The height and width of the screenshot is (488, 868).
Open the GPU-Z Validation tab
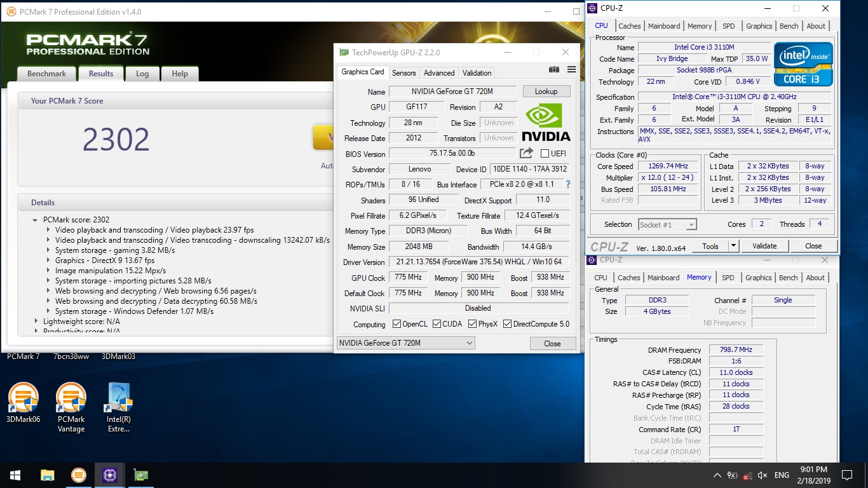pyautogui.click(x=477, y=73)
